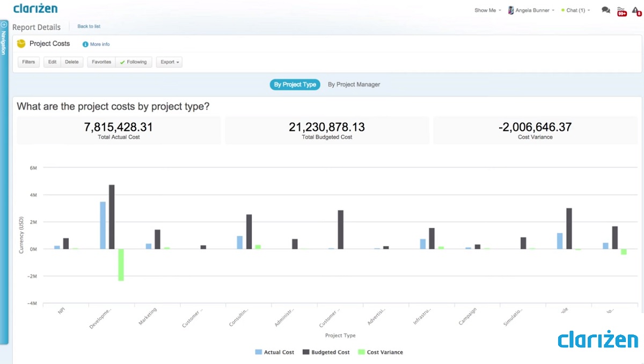This screenshot has width=644, height=364.
Task: Expand the Export dropdown menu
Action: [170, 62]
